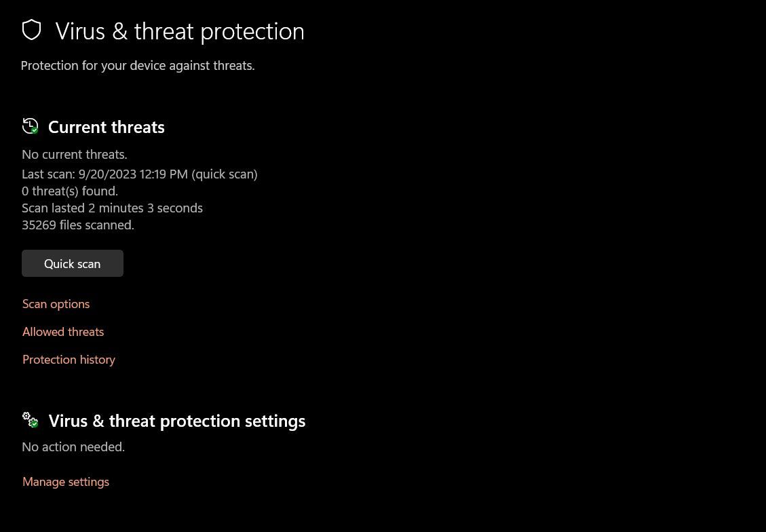Click the page title Virus & threat protection
The height and width of the screenshot is (532, 766).
click(x=179, y=31)
